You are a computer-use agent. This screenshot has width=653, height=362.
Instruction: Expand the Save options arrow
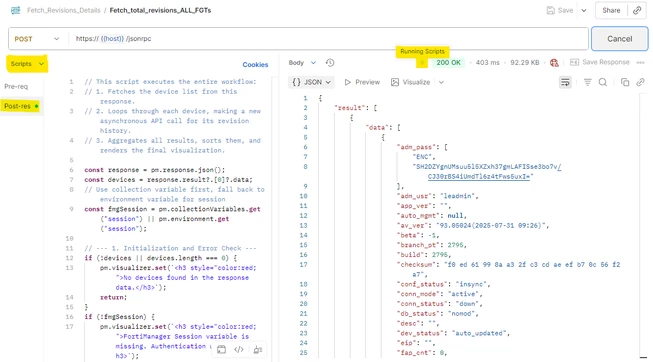coord(584,10)
